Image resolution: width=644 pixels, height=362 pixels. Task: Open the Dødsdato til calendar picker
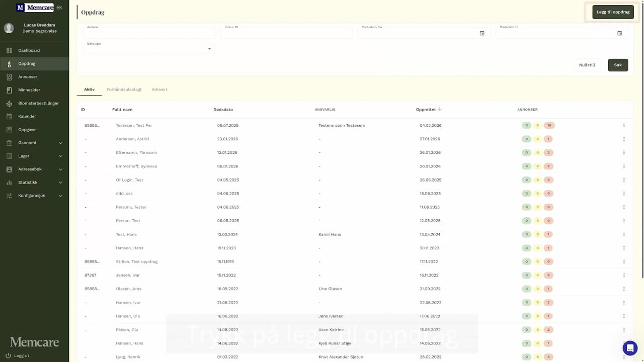pos(619,33)
